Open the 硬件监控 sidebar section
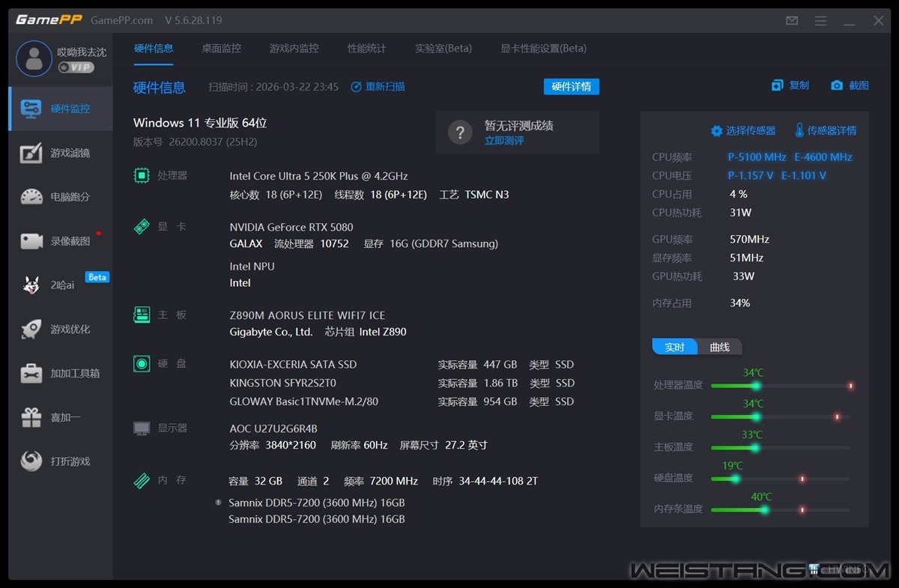The image size is (899, 588). [61, 109]
